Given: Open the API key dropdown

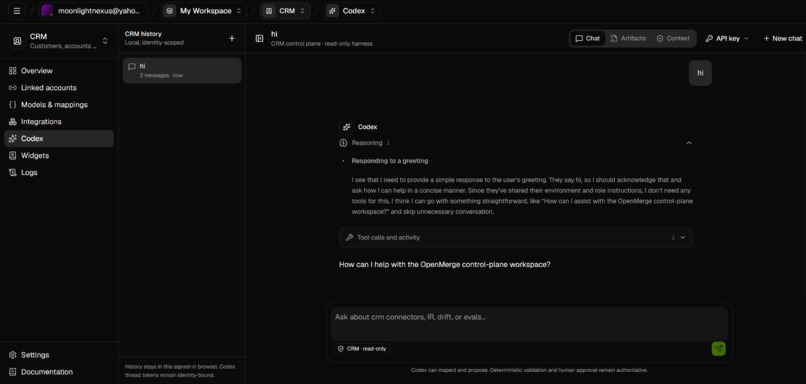Looking at the screenshot, I should tap(727, 38).
